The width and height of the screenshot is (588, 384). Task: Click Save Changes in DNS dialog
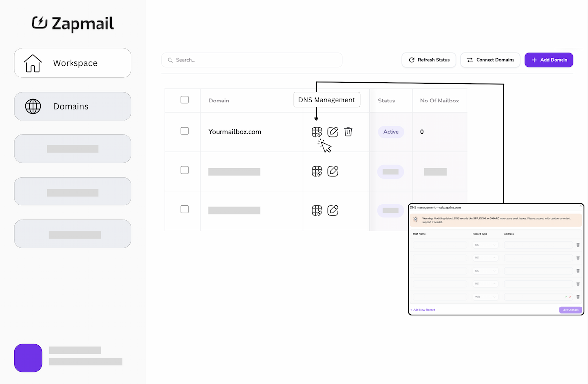tap(570, 310)
